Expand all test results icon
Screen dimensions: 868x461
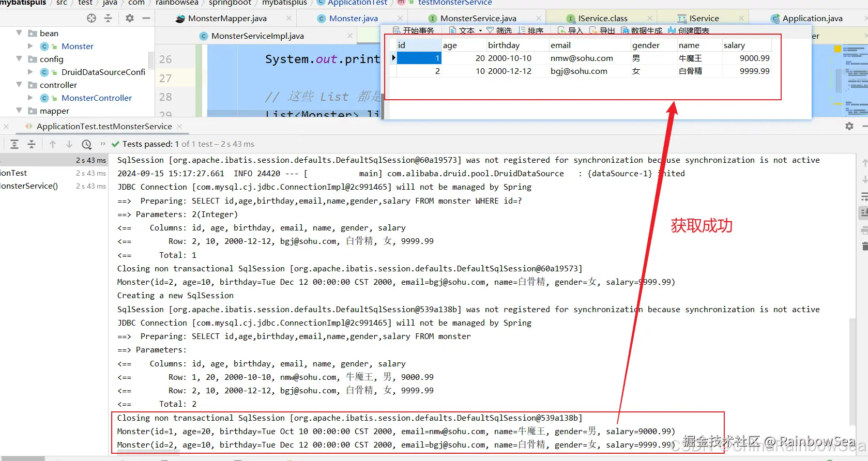click(x=14, y=144)
